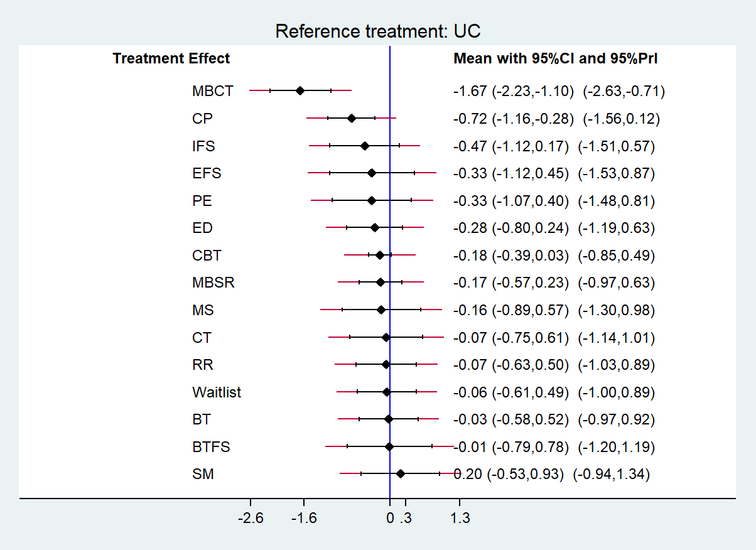Click the MBCT diamond point estimate marker
Image resolution: width=756 pixels, height=550 pixels.
(x=300, y=91)
